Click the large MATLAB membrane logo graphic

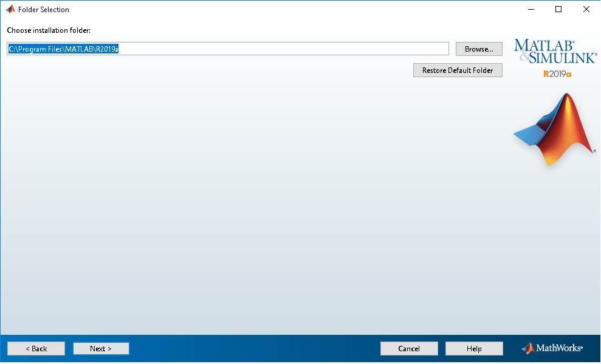[x=554, y=130]
